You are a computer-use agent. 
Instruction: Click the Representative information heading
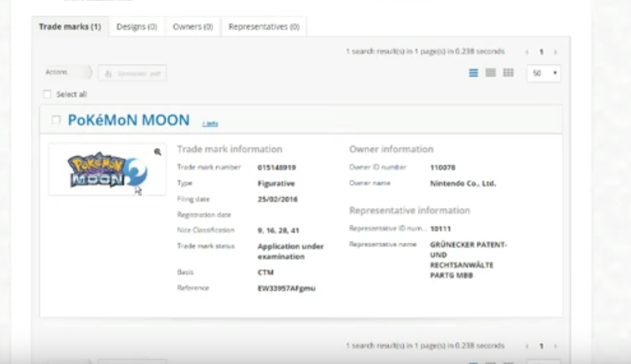pyautogui.click(x=409, y=210)
